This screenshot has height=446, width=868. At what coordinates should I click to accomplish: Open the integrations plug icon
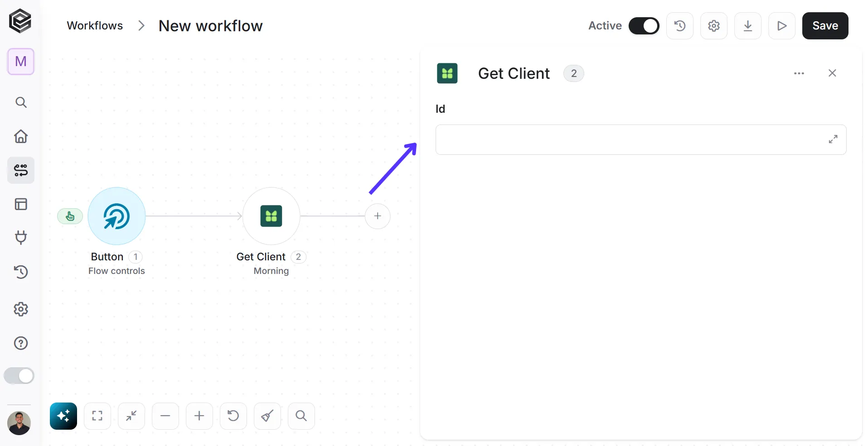(21, 237)
